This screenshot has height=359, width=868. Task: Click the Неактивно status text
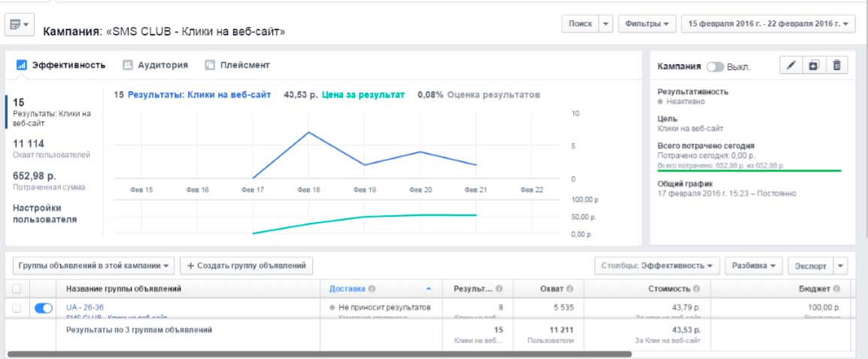pyautogui.click(x=684, y=102)
